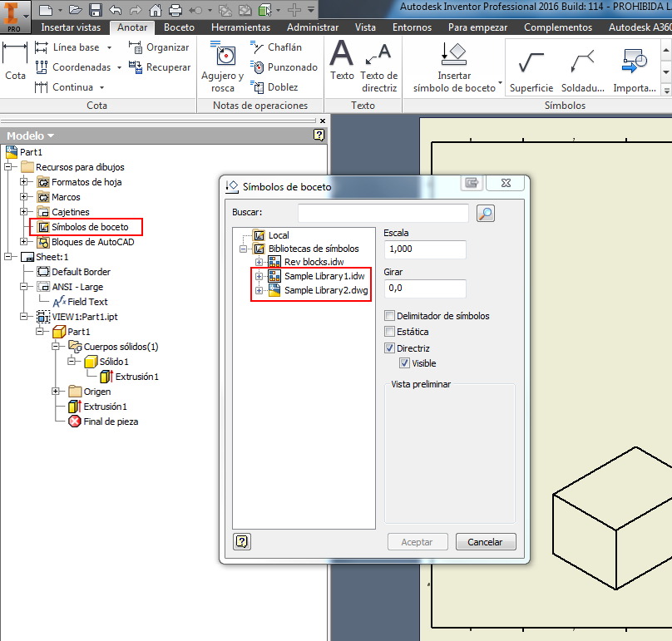
Task: Expand the Marcos tree node
Action: coord(24,197)
